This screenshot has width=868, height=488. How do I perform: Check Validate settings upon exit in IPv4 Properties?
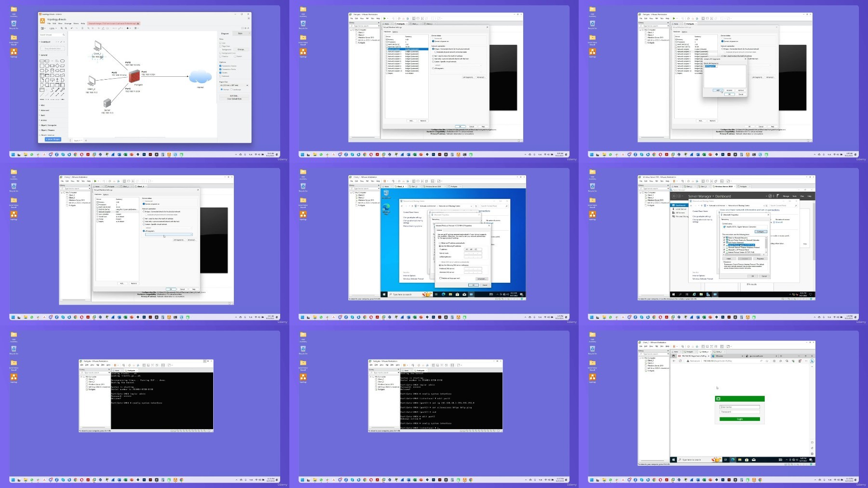coord(440,278)
